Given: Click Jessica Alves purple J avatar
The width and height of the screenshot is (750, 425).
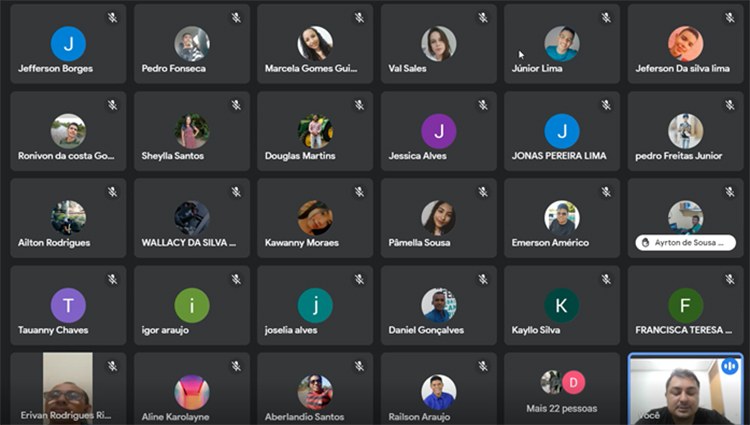Looking at the screenshot, I should [439, 131].
